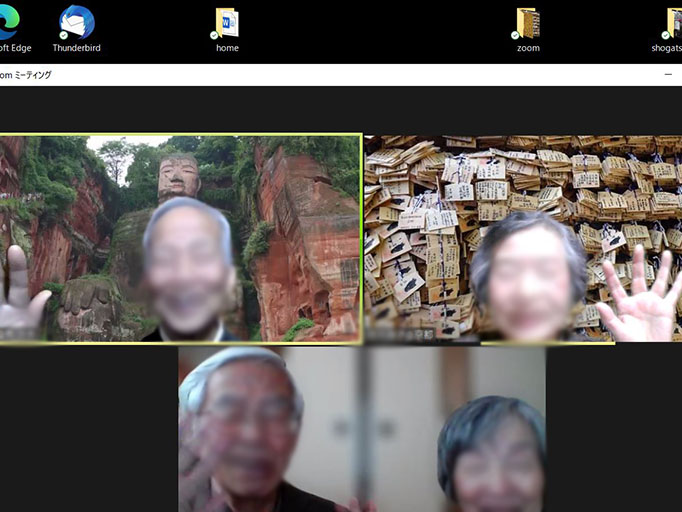This screenshot has width=682, height=512.
Task: Click the "zoom" folder name label
Action: click(528, 48)
